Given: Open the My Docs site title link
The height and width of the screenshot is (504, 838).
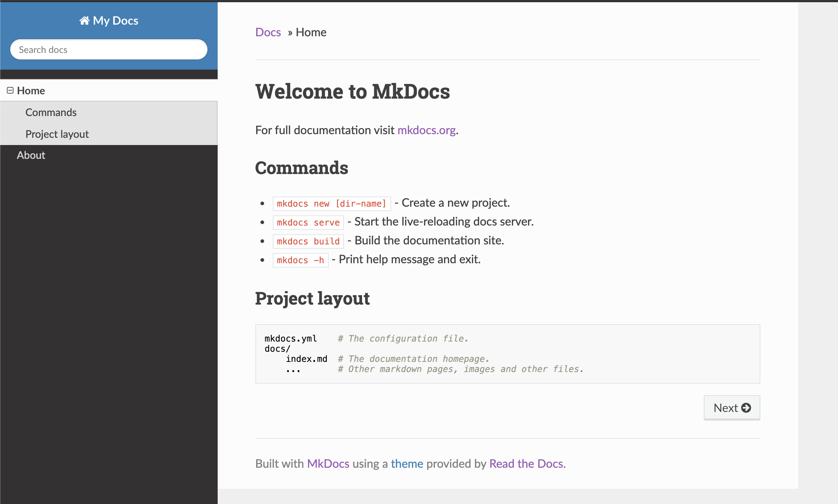Looking at the screenshot, I should (x=109, y=21).
